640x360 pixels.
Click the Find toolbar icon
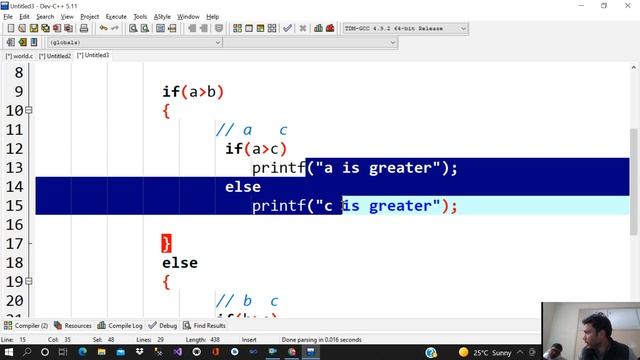point(133,28)
